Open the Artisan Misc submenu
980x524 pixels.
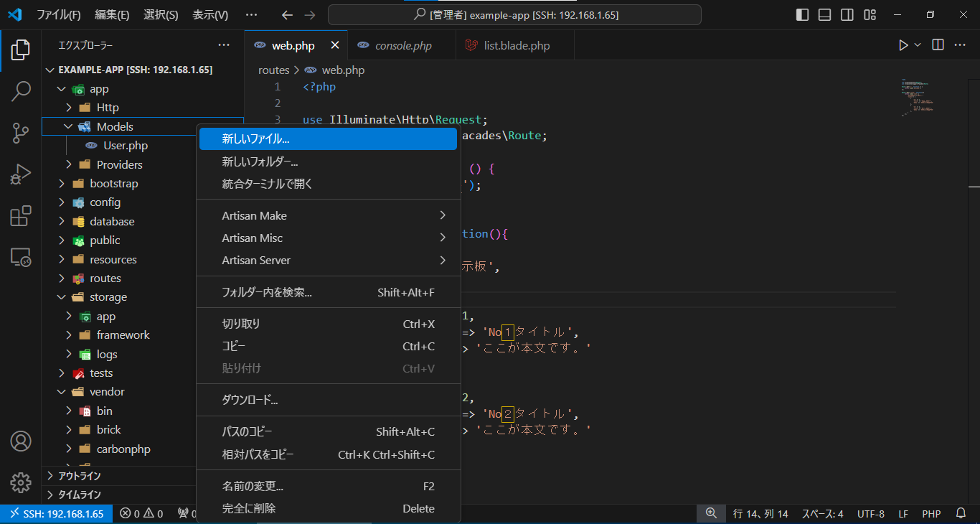[x=328, y=238]
